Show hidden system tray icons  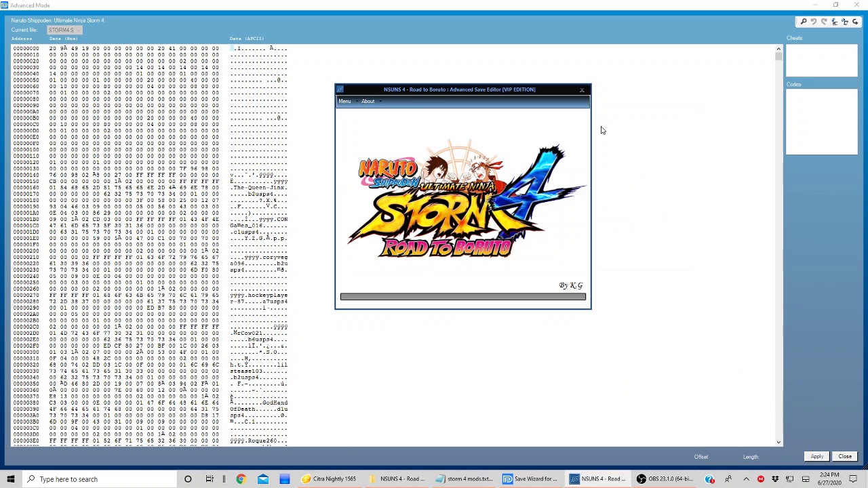coord(746,479)
